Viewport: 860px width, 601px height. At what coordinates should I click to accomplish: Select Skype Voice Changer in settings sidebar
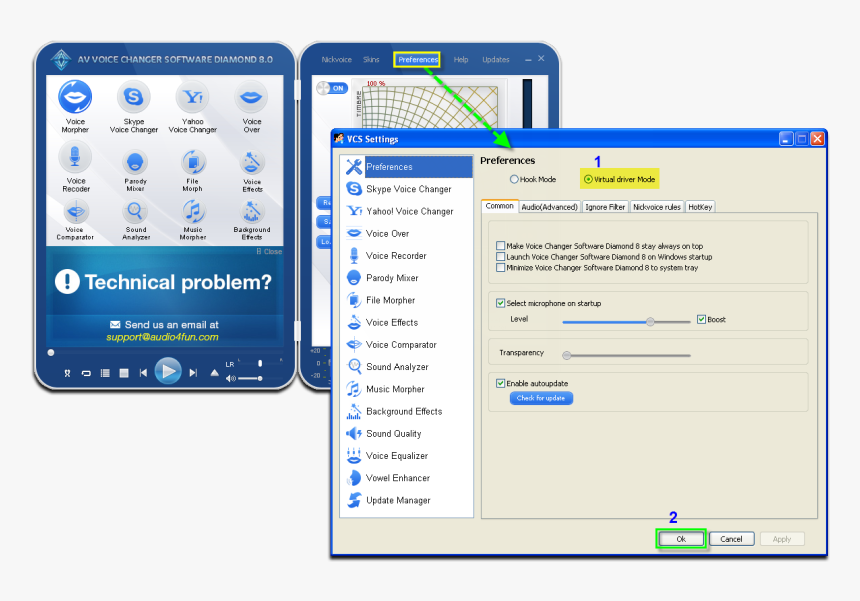pos(407,189)
